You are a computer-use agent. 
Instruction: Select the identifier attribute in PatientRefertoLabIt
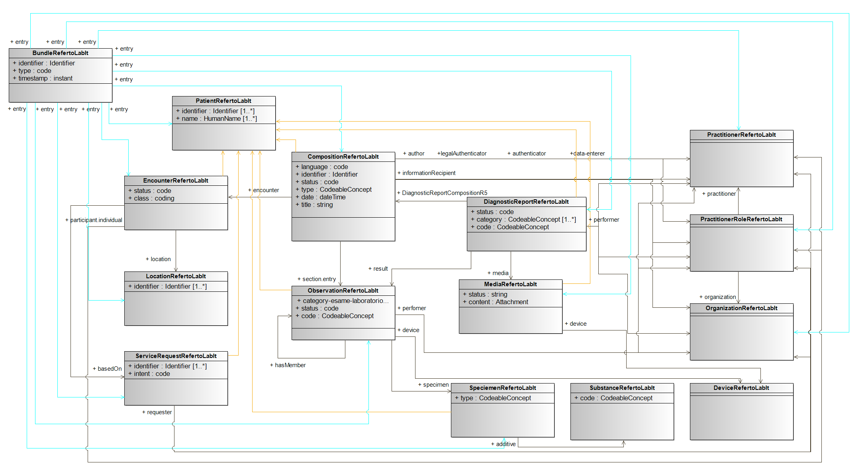215,111
